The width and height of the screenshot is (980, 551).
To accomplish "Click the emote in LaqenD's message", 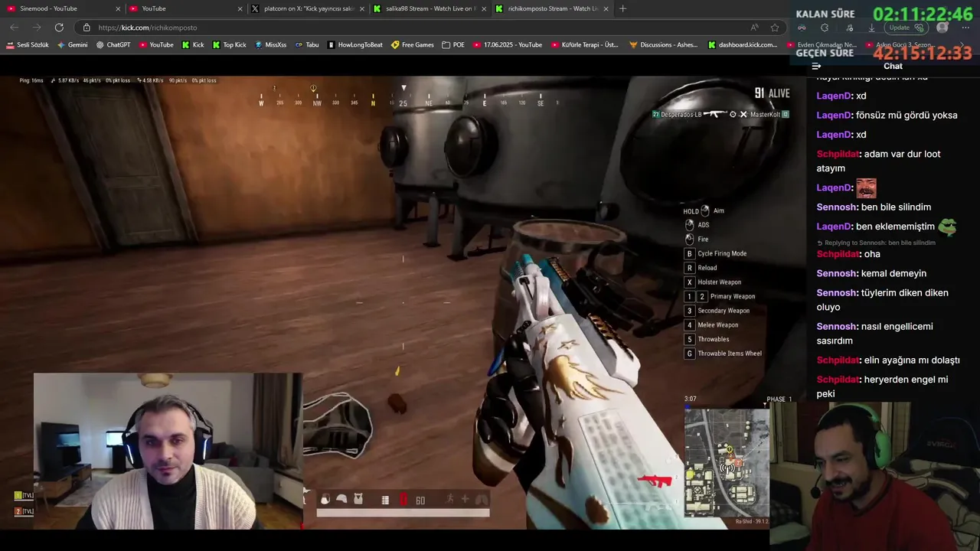I will coord(866,187).
